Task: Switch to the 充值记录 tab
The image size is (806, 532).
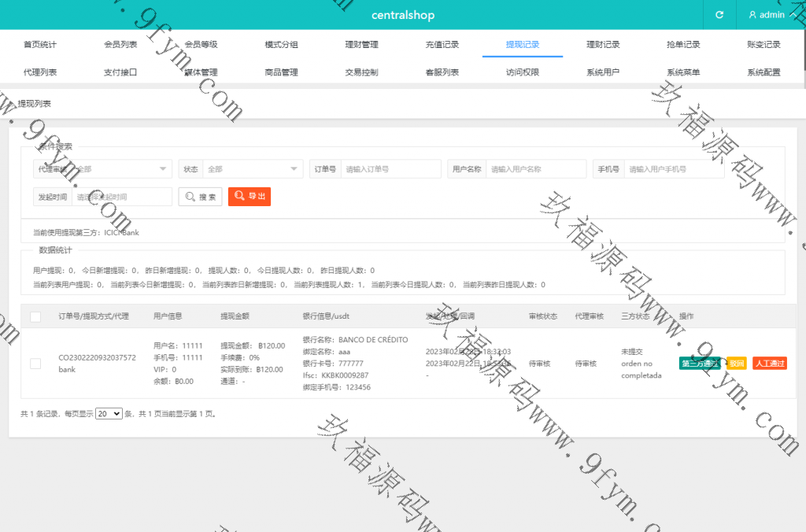Action: (x=442, y=45)
